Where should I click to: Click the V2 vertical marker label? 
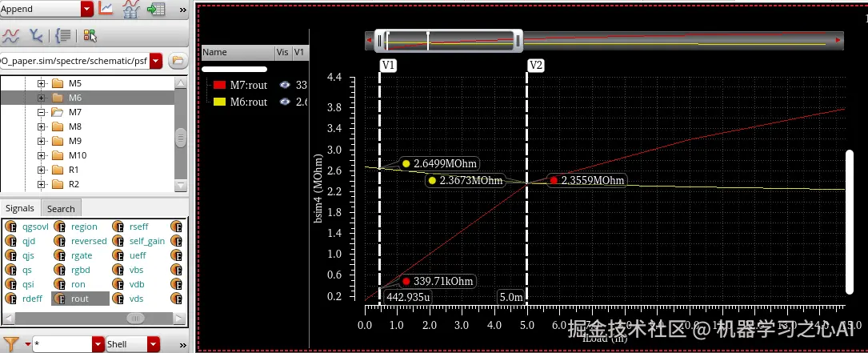click(536, 66)
